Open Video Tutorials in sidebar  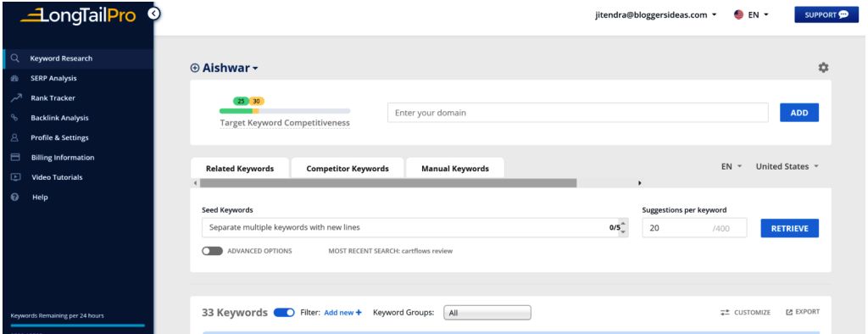tap(57, 177)
